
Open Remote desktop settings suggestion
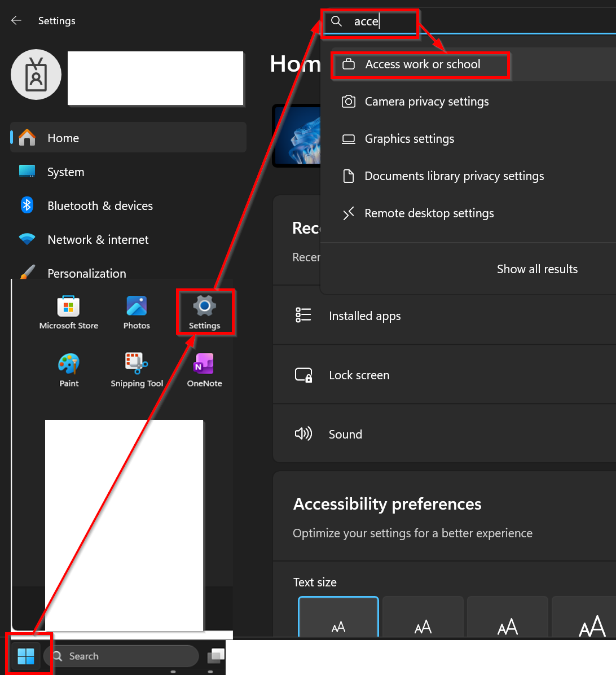tap(430, 213)
